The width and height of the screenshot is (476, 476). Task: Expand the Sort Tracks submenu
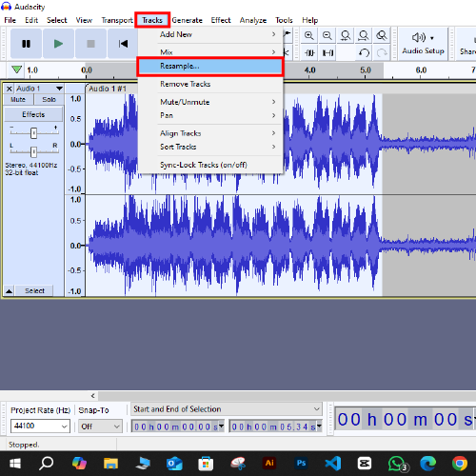click(210, 147)
